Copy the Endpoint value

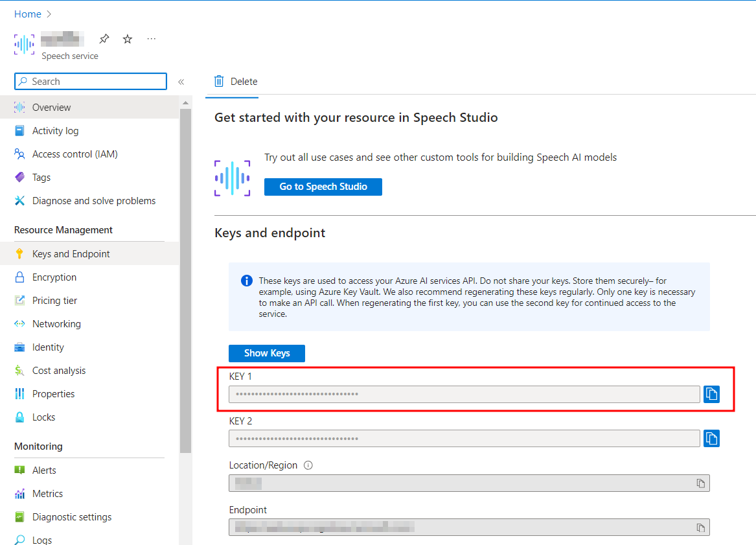[700, 528]
